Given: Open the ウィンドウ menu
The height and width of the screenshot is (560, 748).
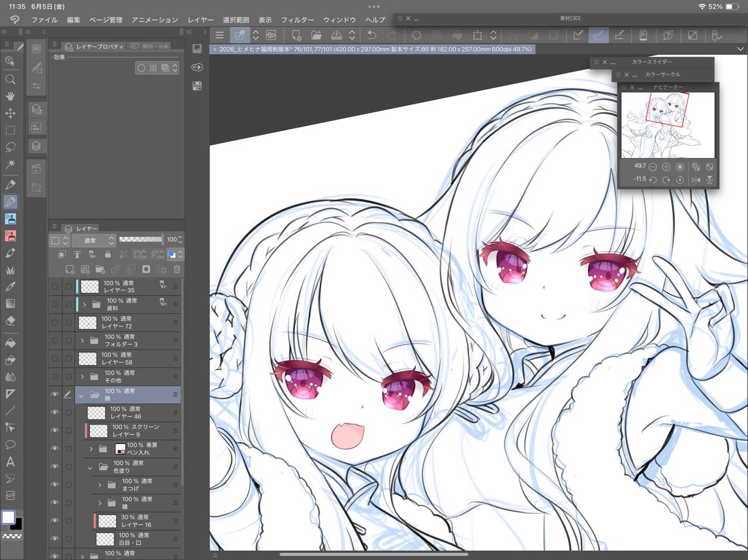Looking at the screenshot, I should point(340,20).
